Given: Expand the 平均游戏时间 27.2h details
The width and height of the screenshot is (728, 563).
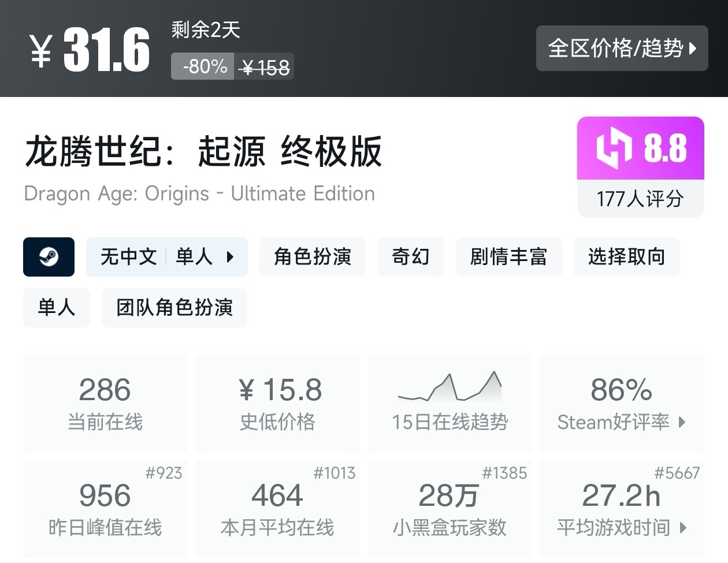Looking at the screenshot, I should (x=622, y=509).
